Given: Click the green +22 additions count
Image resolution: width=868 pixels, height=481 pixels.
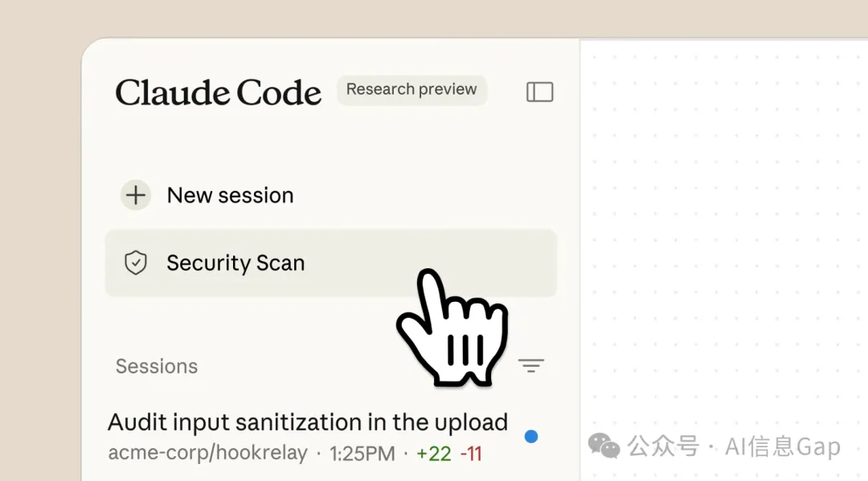Looking at the screenshot, I should pos(434,454).
